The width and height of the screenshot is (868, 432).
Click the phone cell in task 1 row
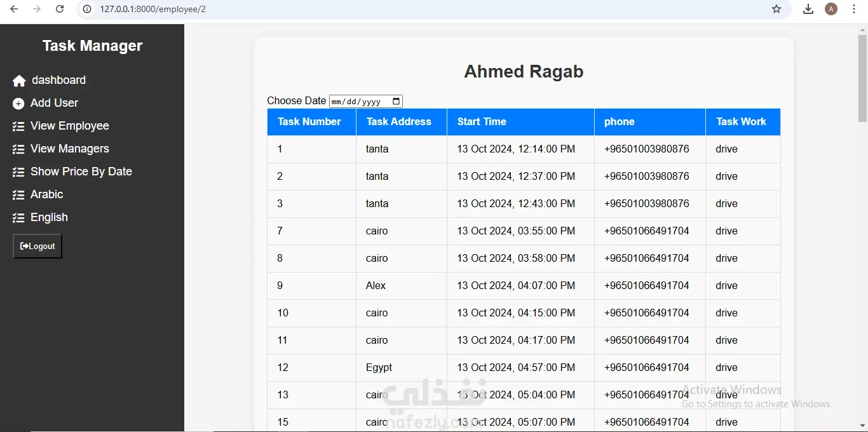tap(650, 149)
